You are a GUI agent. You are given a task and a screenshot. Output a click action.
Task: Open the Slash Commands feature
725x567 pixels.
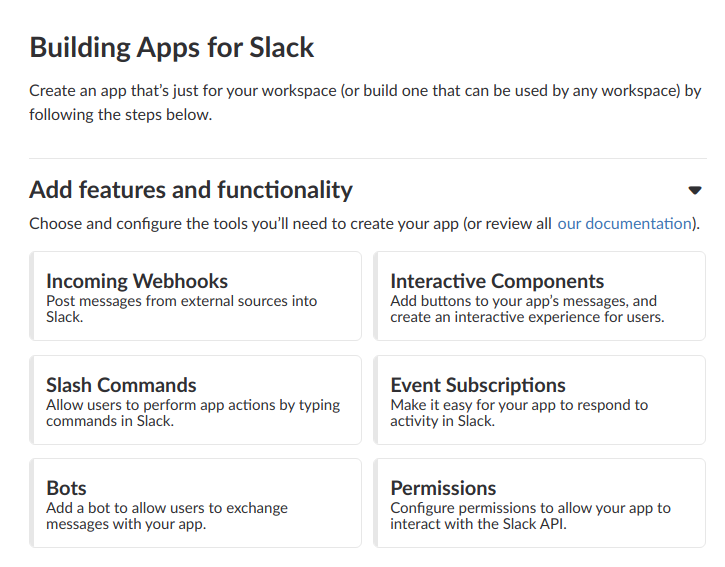tap(121, 385)
